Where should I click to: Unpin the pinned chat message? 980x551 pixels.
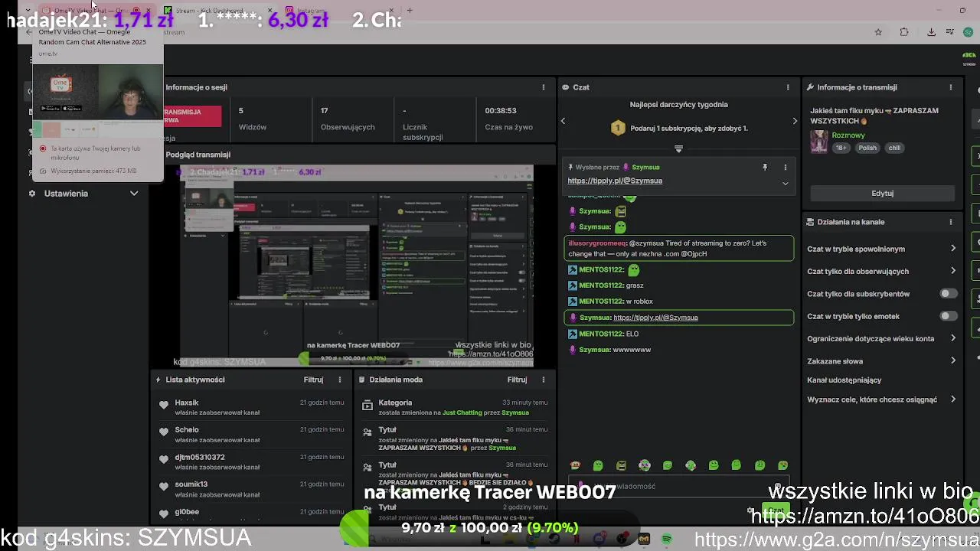pyautogui.click(x=765, y=167)
